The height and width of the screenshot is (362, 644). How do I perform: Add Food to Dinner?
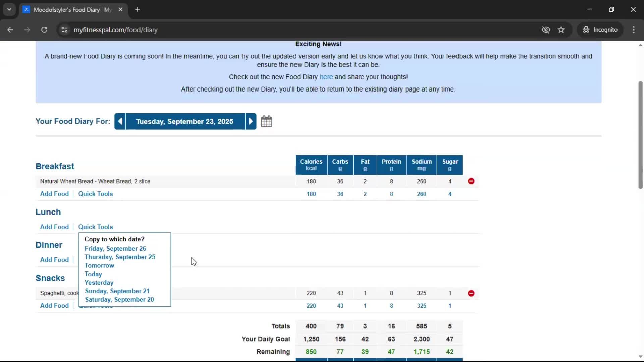pyautogui.click(x=54, y=260)
